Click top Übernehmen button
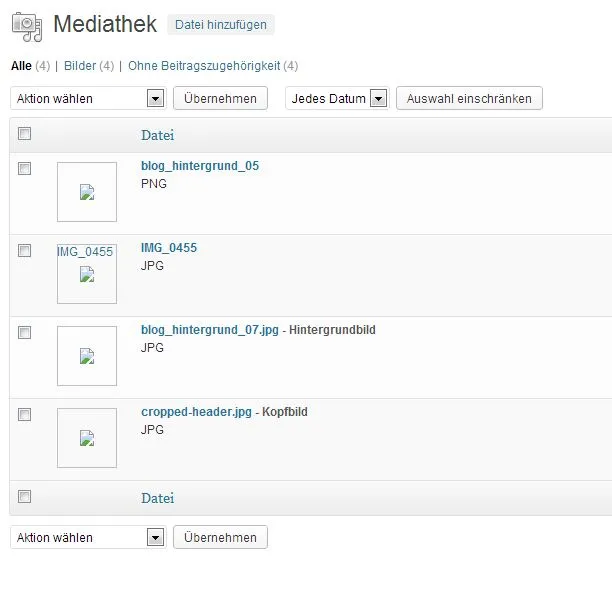This screenshot has width=612, height=608. [221, 98]
